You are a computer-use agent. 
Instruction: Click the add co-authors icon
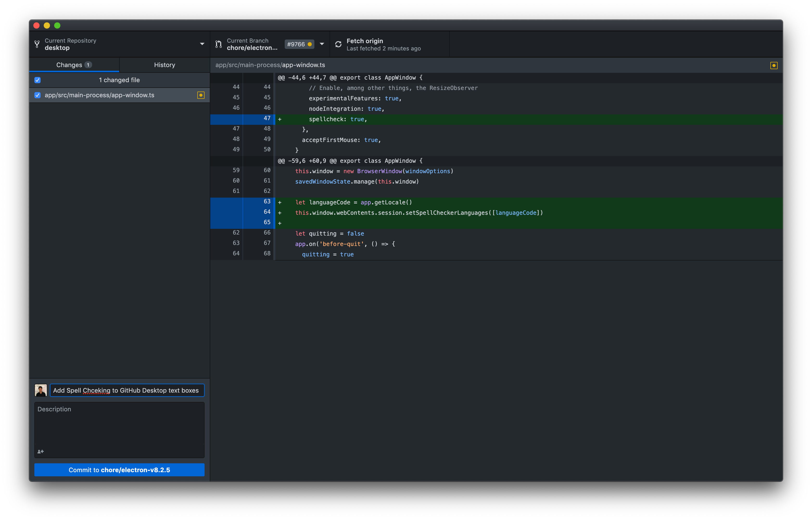point(41,451)
